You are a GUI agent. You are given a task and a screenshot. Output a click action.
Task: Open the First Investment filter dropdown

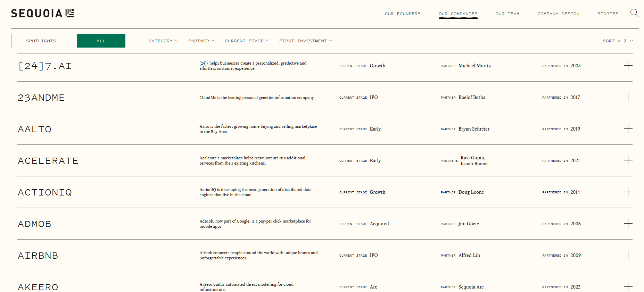pos(306,41)
